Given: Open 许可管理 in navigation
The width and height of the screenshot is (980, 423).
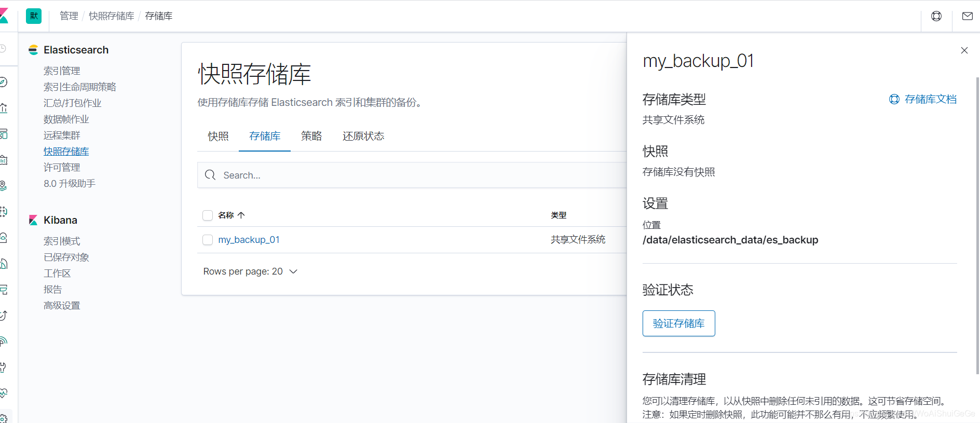Looking at the screenshot, I should pos(62,167).
